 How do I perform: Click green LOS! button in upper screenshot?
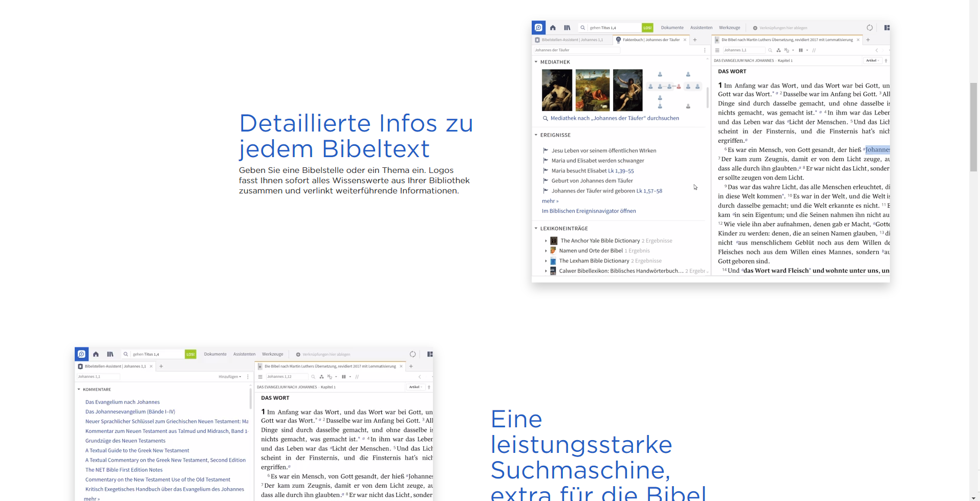[x=647, y=28]
